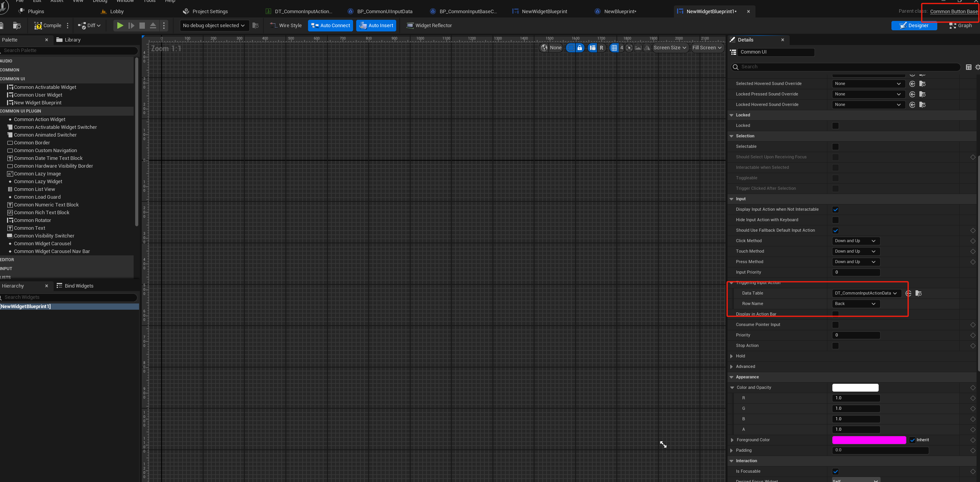
Task: Click the localization globe icon
Action: click(x=544, y=48)
